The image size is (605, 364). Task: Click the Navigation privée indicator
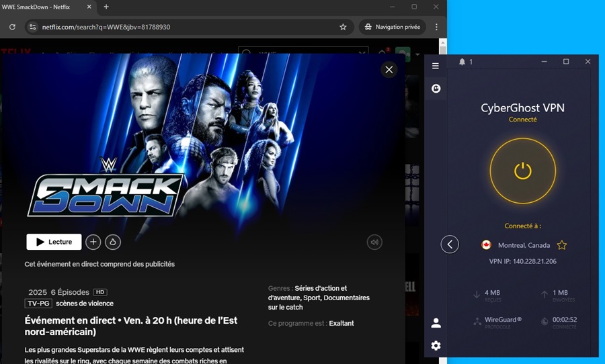tap(393, 27)
